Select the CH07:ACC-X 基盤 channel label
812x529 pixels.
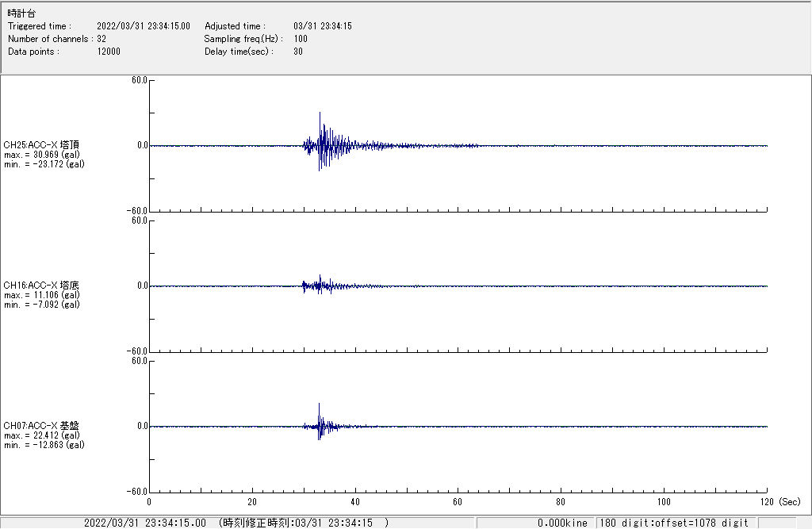point(41,426)
